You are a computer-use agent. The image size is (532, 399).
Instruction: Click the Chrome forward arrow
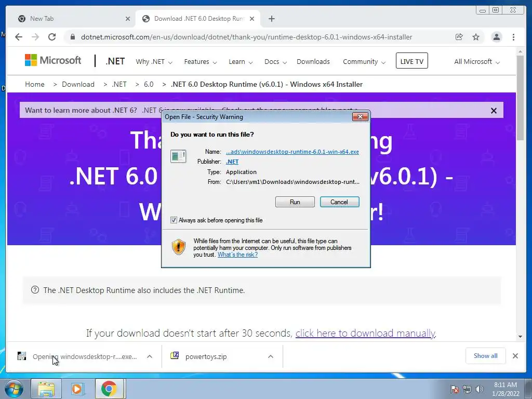point(35,37)
